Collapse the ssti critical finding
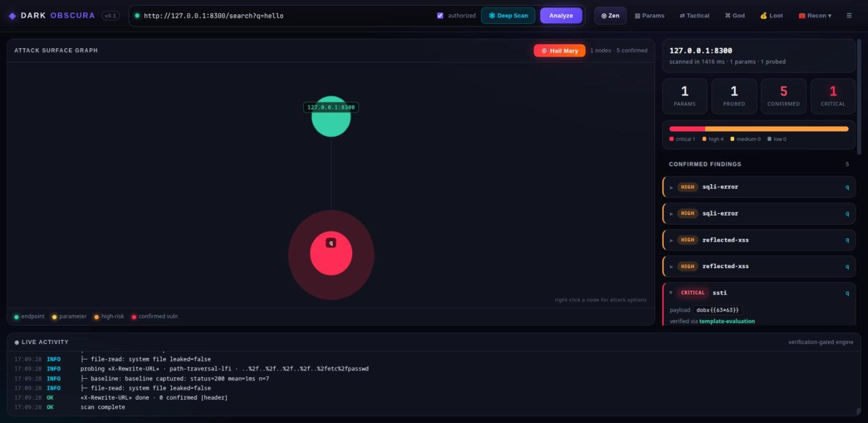This screenshot has width=868, height=423. (671, 293)
